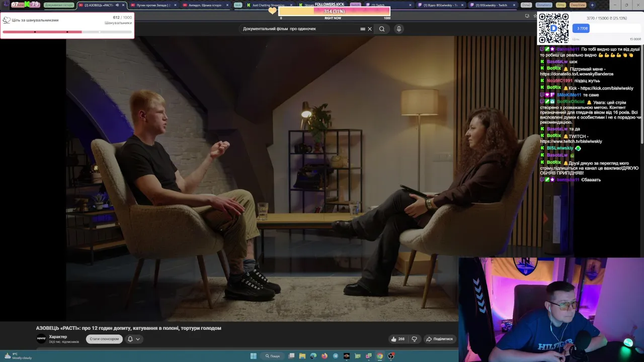
Task: Open weather widget Mostly cloudy
Action: (18, 356)
